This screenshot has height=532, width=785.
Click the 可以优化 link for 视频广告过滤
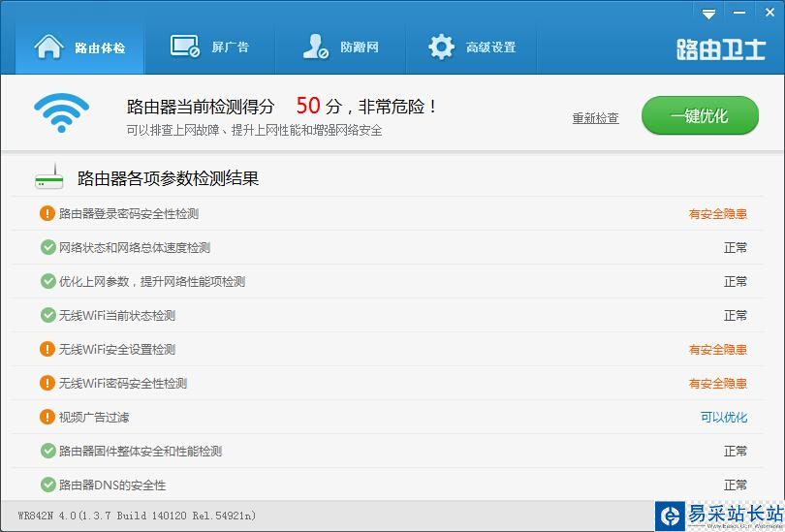tap(724, 418)
